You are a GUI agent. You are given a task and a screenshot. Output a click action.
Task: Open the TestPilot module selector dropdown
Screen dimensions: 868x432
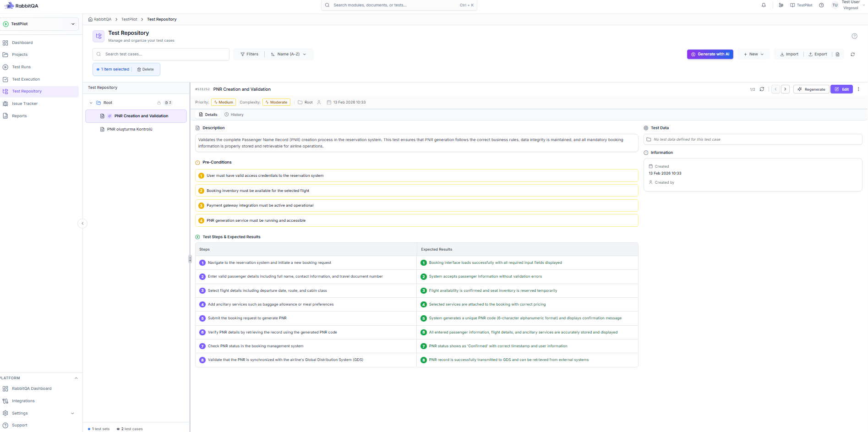pyautogui.click(x=39, y=24)
